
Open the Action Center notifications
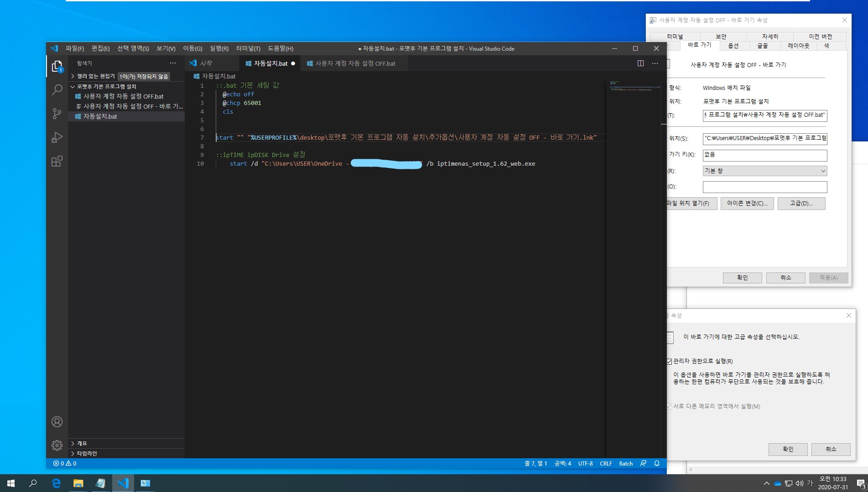click(861, 483)
